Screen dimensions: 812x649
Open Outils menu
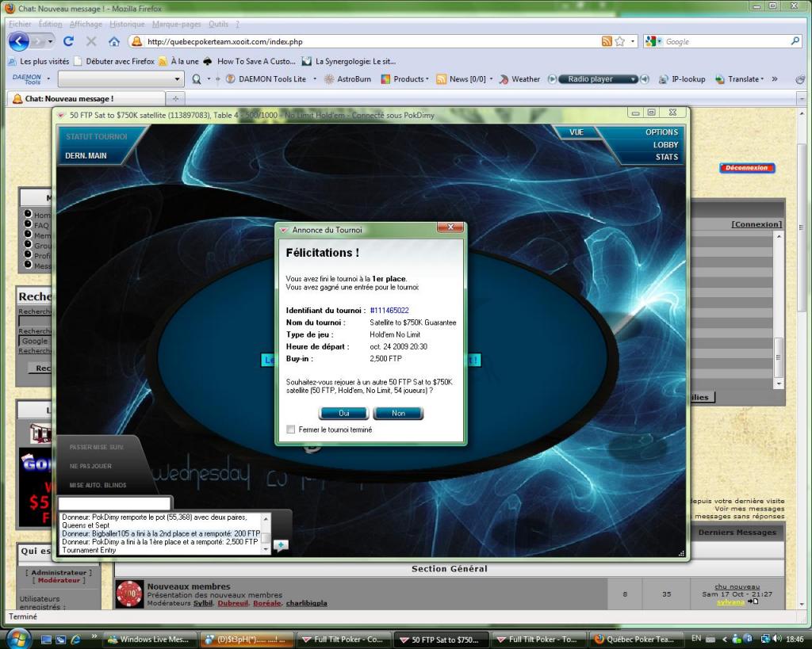[218, 25]
